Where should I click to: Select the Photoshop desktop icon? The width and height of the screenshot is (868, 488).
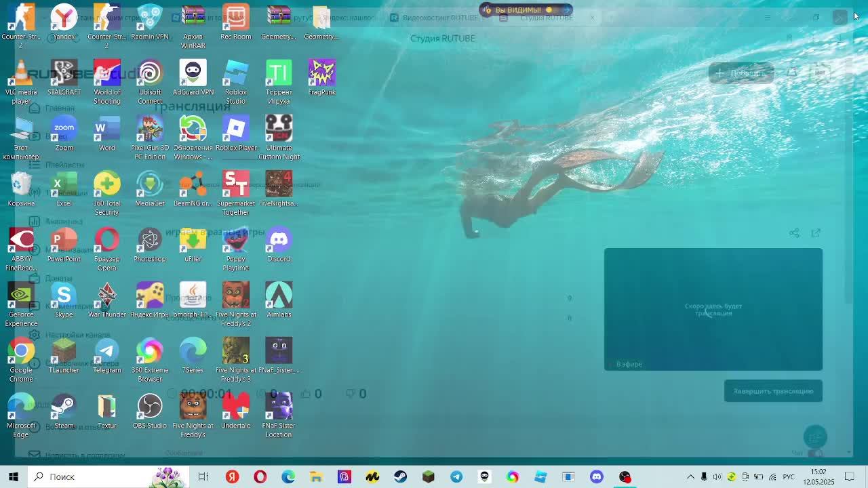coord(150,245)
